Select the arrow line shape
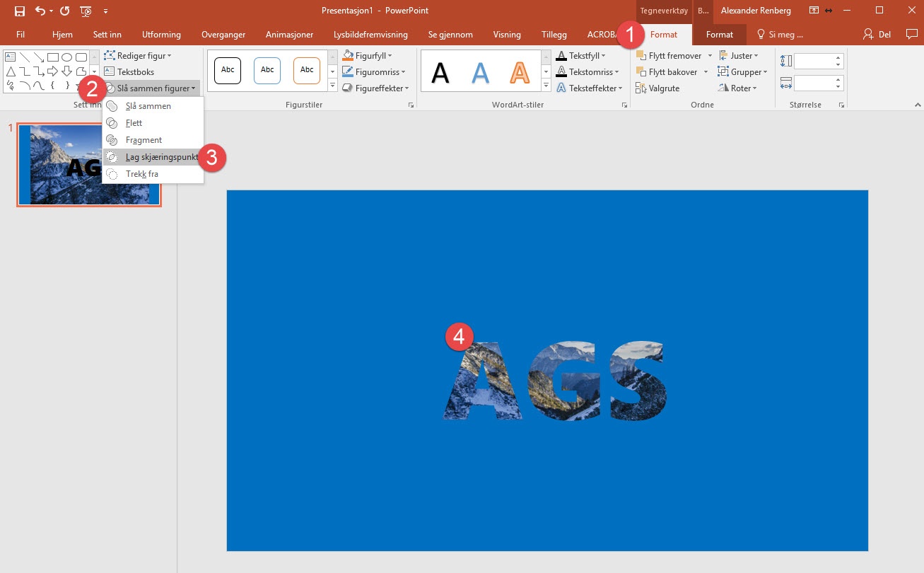 (39, 57)
